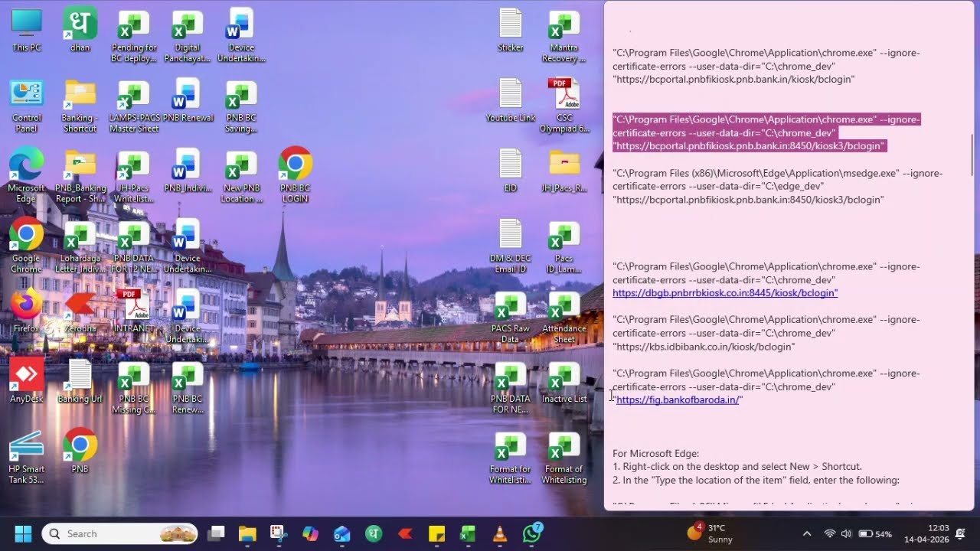Select Format for Whitelisti Excel file
This screenshot has width=980, height=551.
pyautogui.click(x=511, y=458)
